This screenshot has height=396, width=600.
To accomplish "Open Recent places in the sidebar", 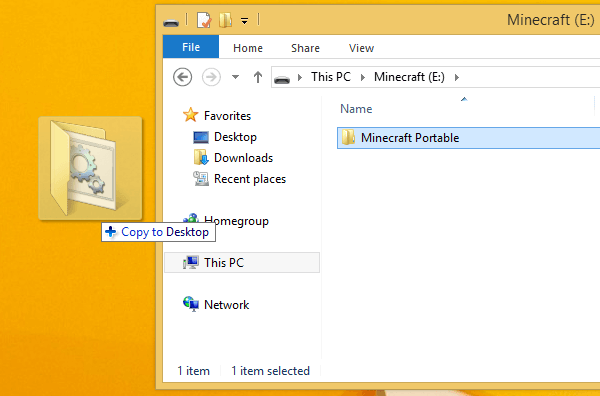I will tap(250, 179).
